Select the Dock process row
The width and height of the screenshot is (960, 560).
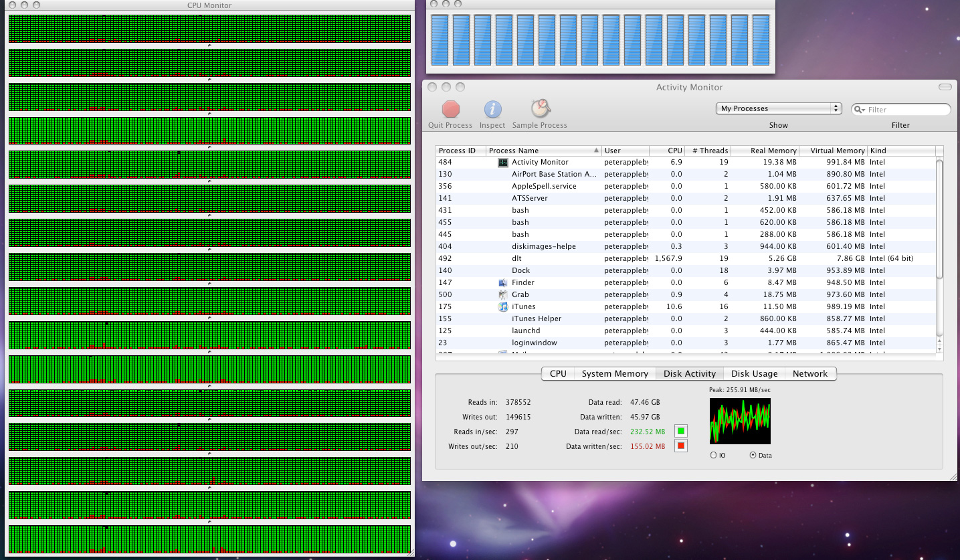[685, 270]
